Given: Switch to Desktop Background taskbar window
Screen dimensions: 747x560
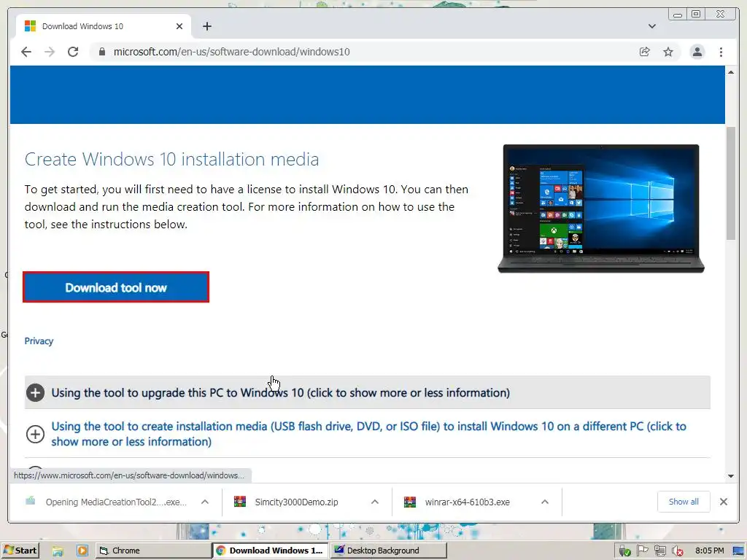Looking at the screenshot, I should coord(389,551).
